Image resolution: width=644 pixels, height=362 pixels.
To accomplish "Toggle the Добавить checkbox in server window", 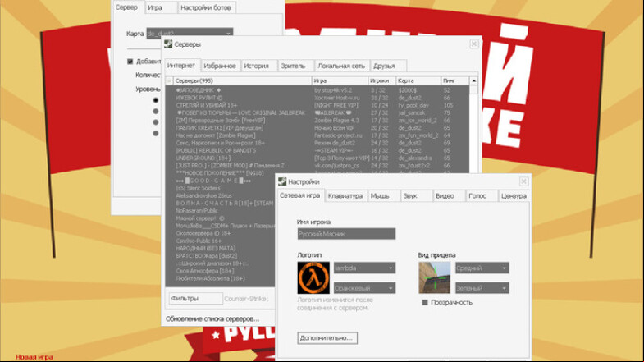I will [x=130, y=62].
